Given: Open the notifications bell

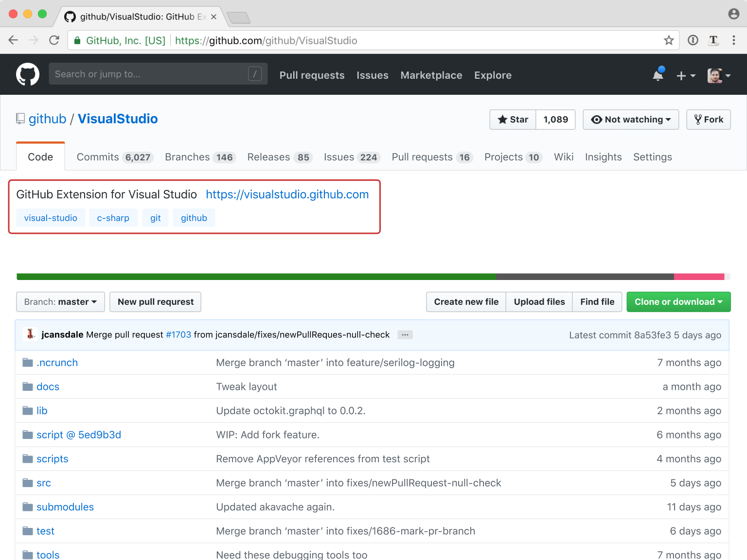Looking at the screenshot, I should click(658, 75).
